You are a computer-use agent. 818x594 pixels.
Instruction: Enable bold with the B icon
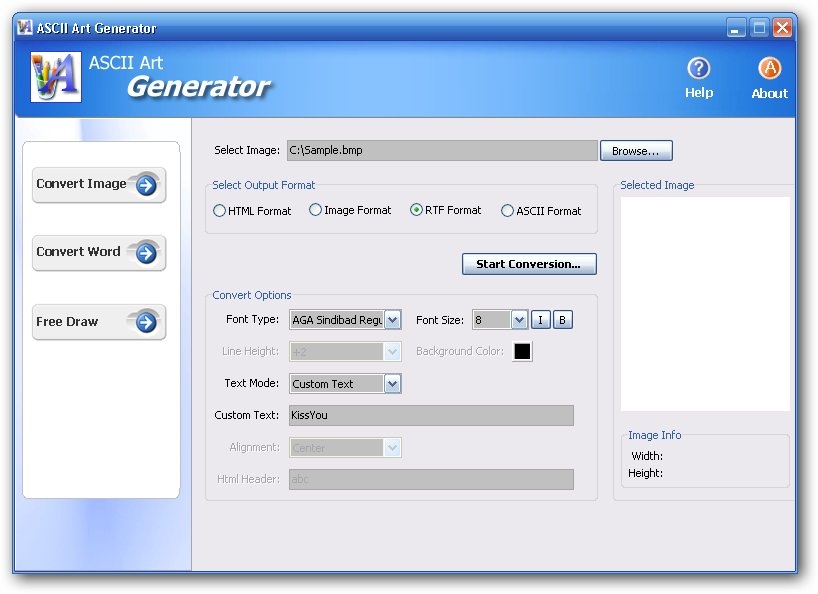(x=562, y=319)
